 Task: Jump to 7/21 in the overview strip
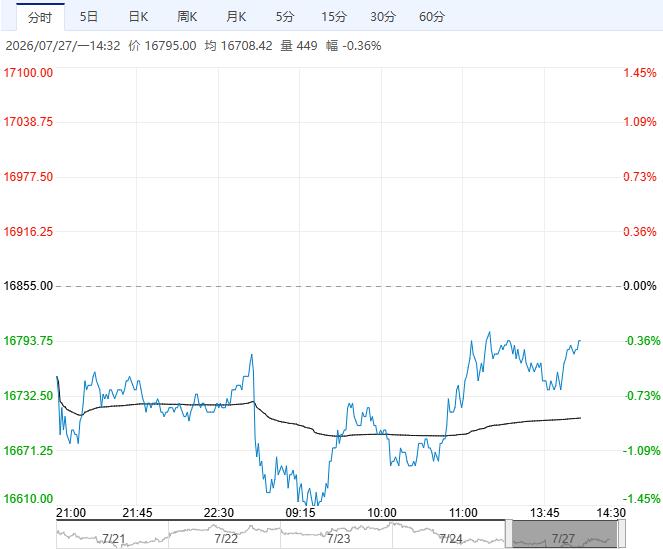[x=113, y=538]
